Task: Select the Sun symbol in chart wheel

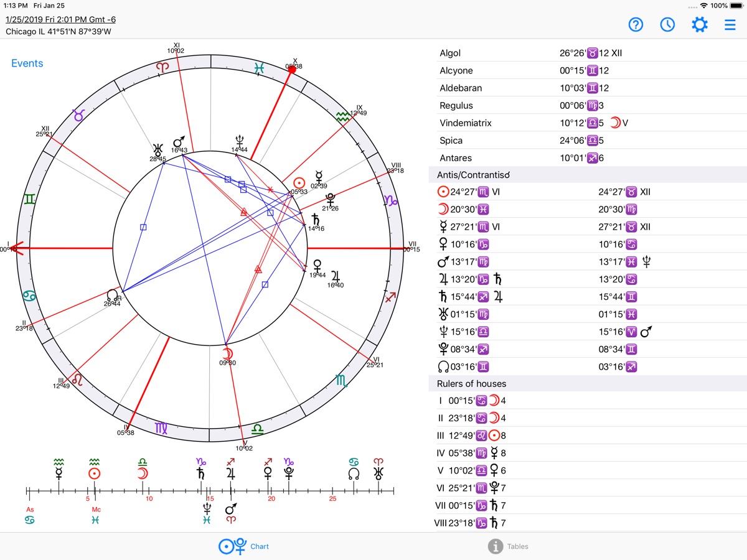Action: (x=299, y=182)
